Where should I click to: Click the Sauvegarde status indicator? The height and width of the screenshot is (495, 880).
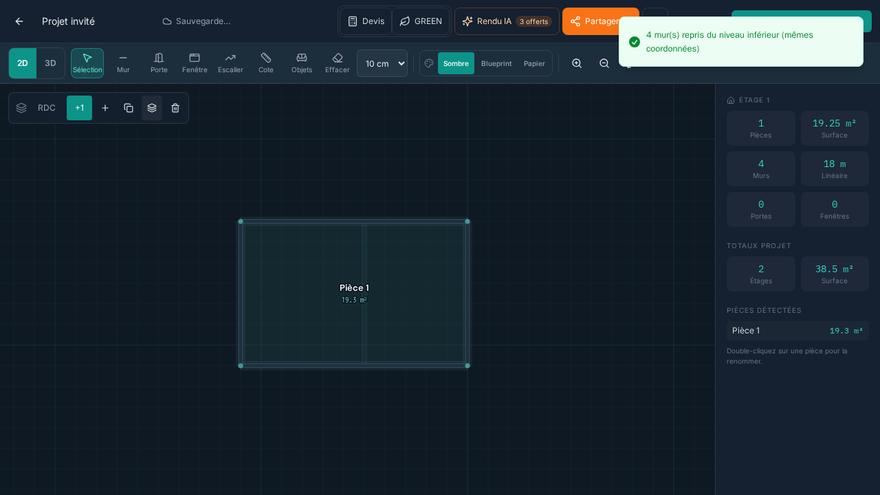point(197,21)
